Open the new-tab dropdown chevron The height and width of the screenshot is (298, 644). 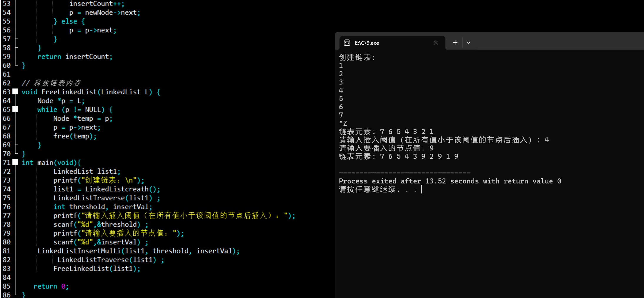[x=468, y=43]
